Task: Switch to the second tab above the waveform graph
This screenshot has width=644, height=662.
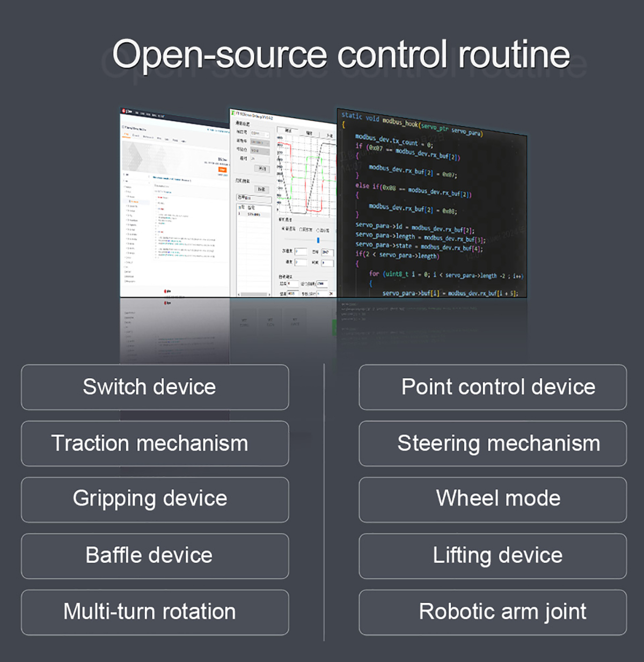Action: (x=309, y=133)
